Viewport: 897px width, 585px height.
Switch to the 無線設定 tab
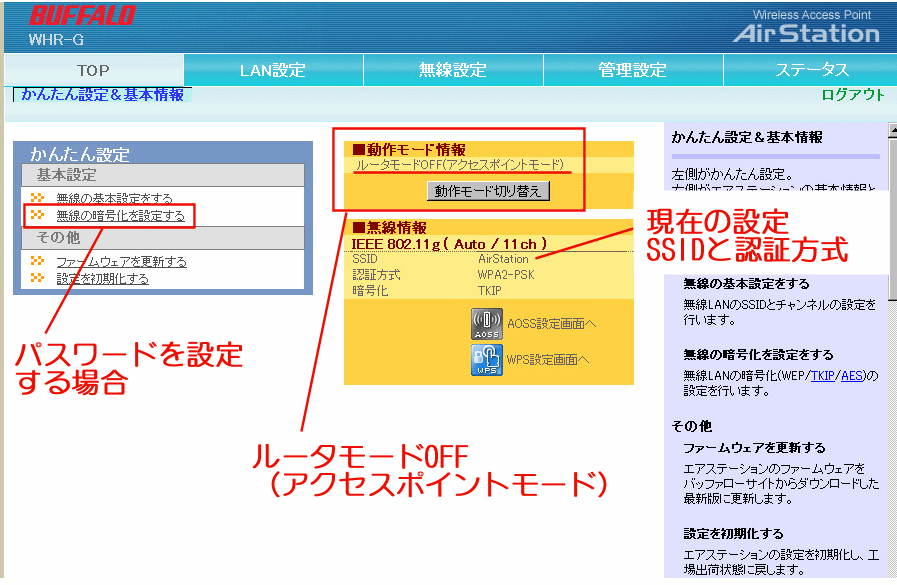coord(452,70)
